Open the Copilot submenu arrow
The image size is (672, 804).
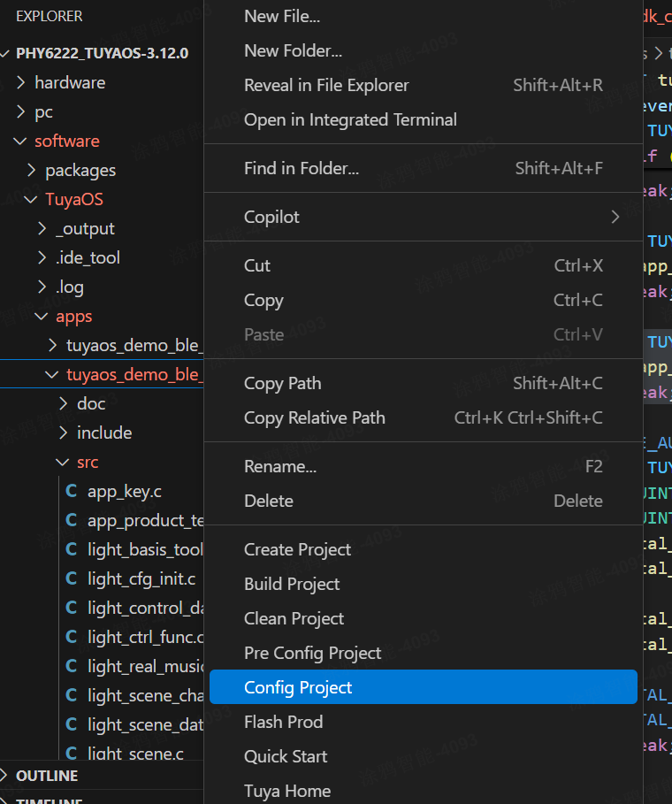point(615,217)
